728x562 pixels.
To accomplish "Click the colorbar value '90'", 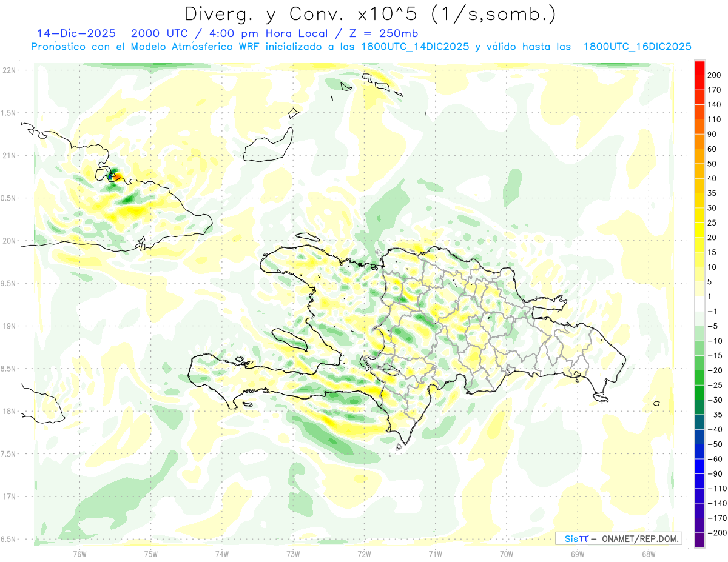I will pos(713,134).
